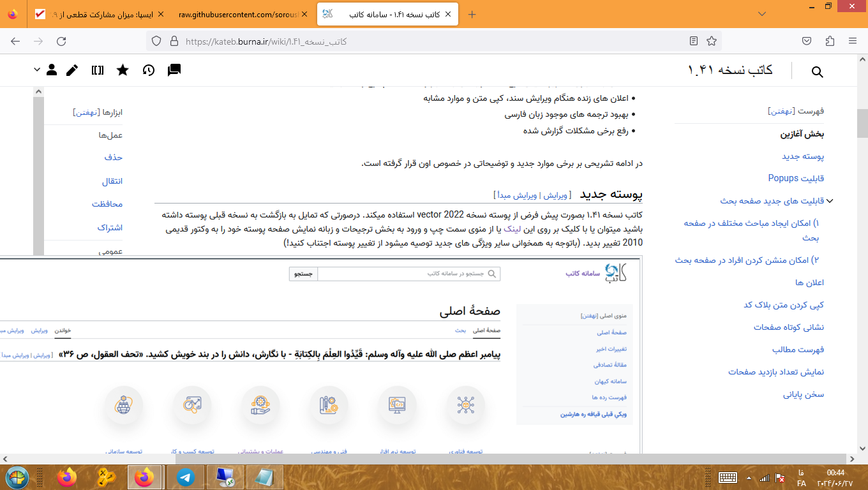Click محافظت in the tools sidebar
The height and width of the screenshot is (490, 868).
pos(107,204)
